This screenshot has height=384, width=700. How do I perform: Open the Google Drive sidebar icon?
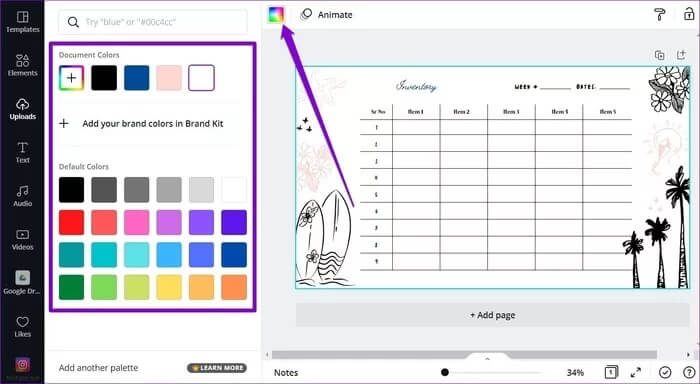tap(22, 283)
